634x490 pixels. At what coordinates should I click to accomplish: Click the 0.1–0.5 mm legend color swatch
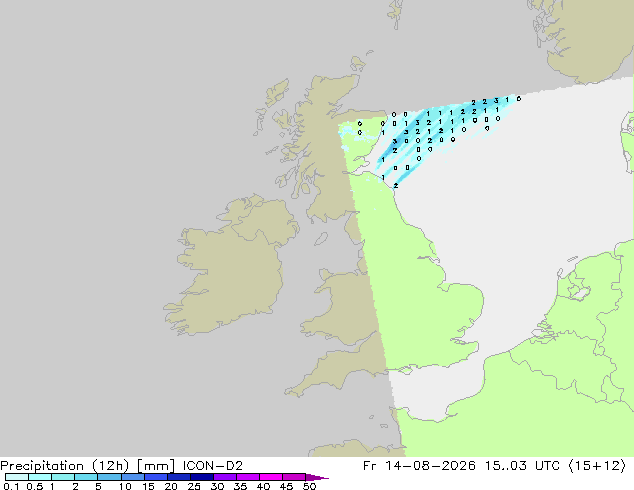point(17,477)
